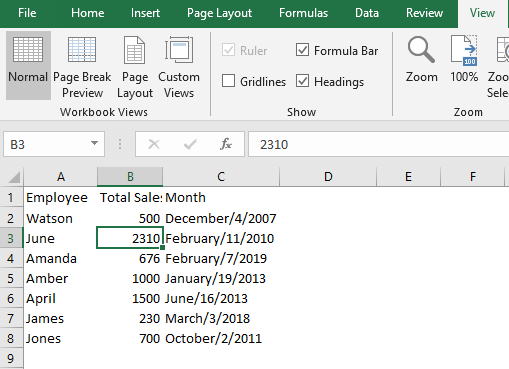The width and height of the screenshot is (509, 369).
Task: Open Page Break Preview view
Action: 82,65
